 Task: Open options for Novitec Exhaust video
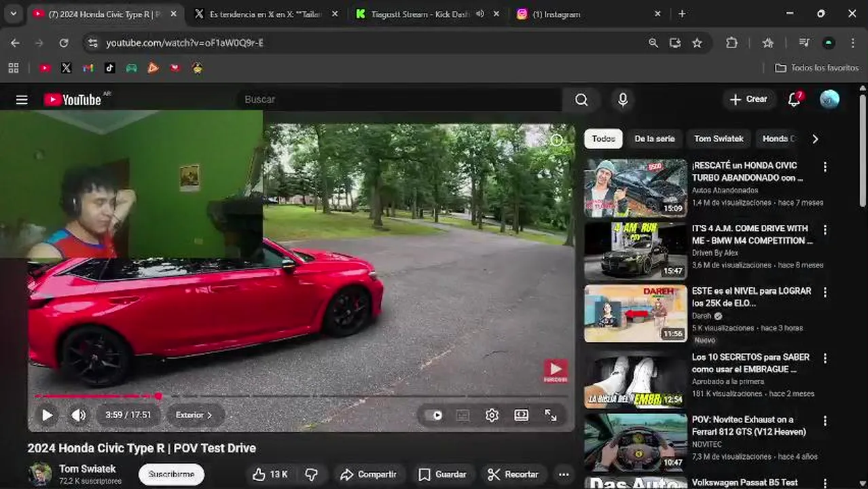point(825,421)
